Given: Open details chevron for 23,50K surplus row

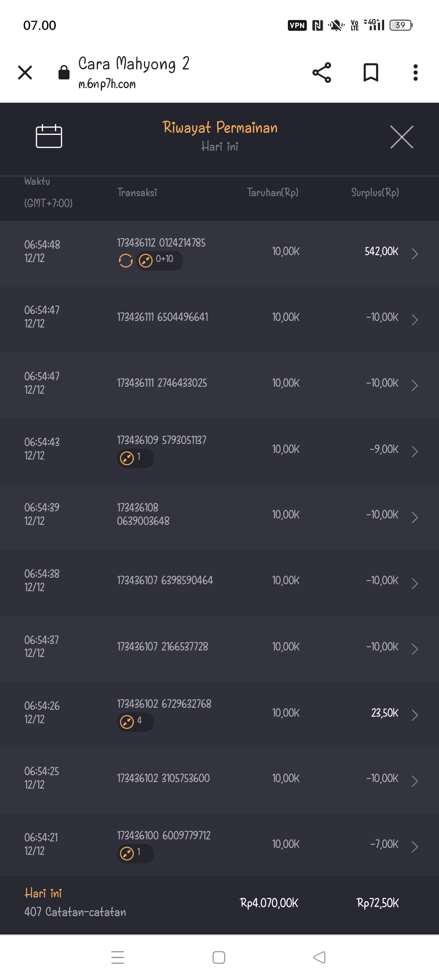Looking at the screenshot, I should [415, 715].
